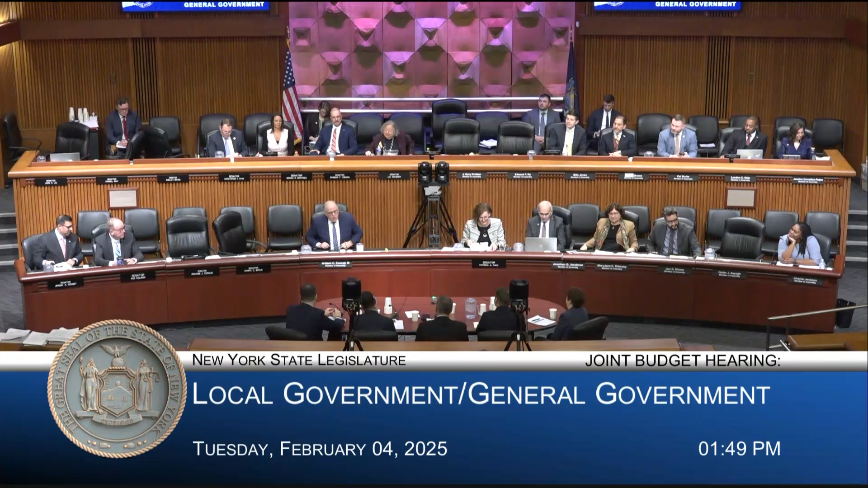The height and width of the screenshot is (488, 868).
Task: Click the 'New York State Legislature' heading
Action: [x=299, y=360]
